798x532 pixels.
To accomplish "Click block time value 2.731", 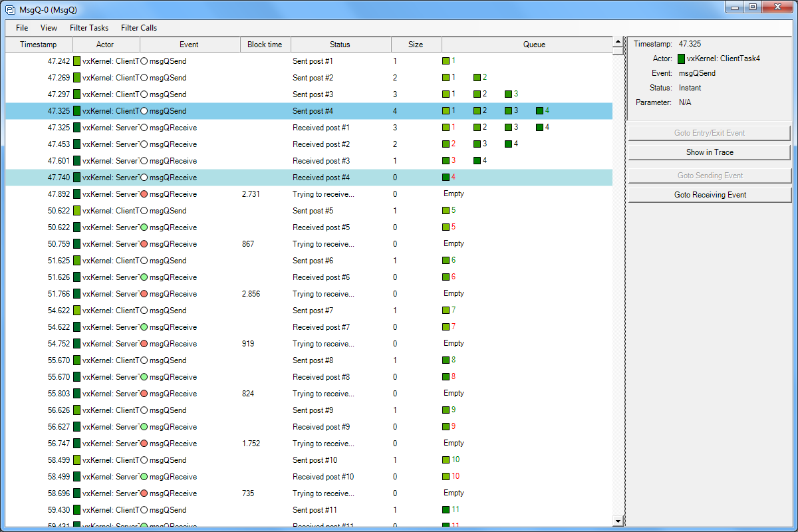I will 251,194.
